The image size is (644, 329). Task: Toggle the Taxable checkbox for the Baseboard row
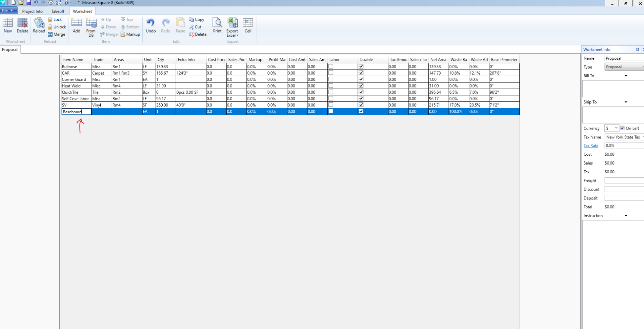tap(361, 111)
